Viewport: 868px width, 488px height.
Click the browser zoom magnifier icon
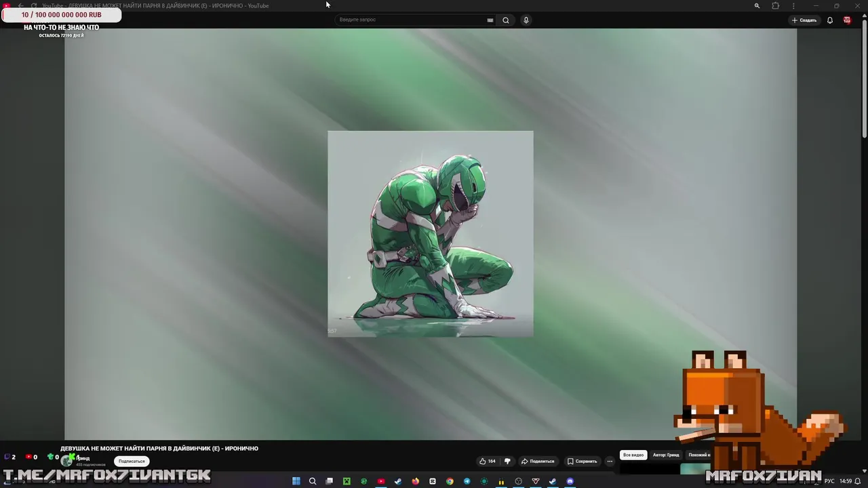757,5
